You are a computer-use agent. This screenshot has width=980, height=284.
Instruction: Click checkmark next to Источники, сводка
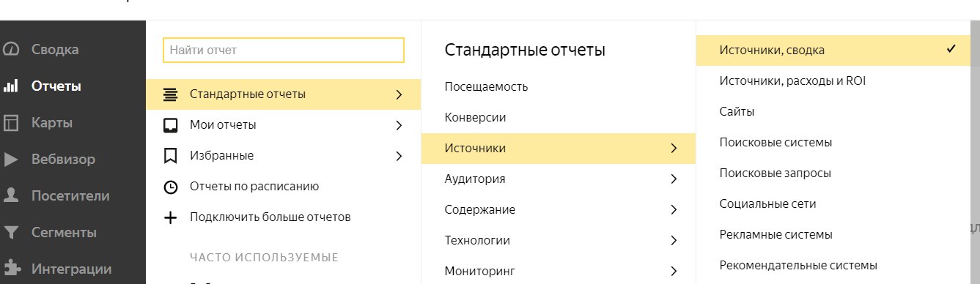click(x=951, y=49)
